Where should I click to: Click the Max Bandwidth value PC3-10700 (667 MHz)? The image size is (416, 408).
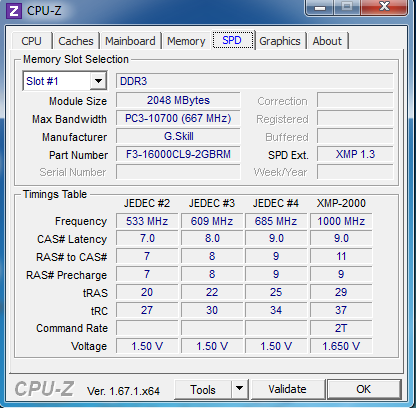click(178, 118)
